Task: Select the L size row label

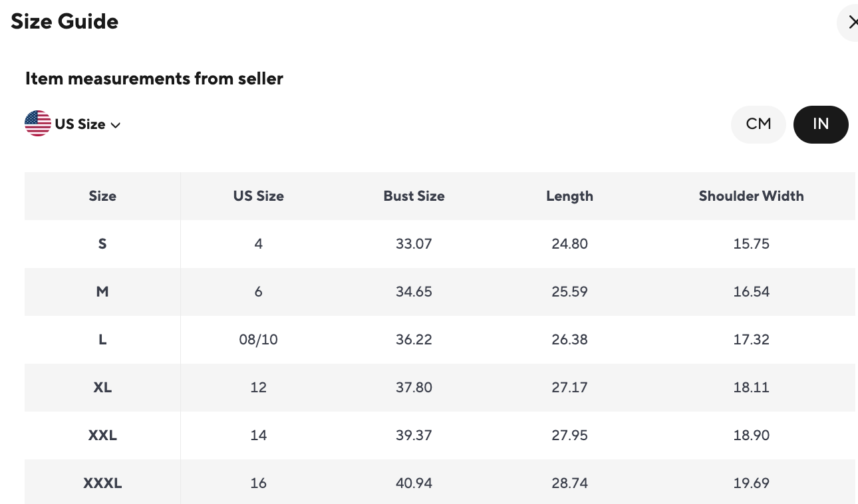Action: click(102, 340)
